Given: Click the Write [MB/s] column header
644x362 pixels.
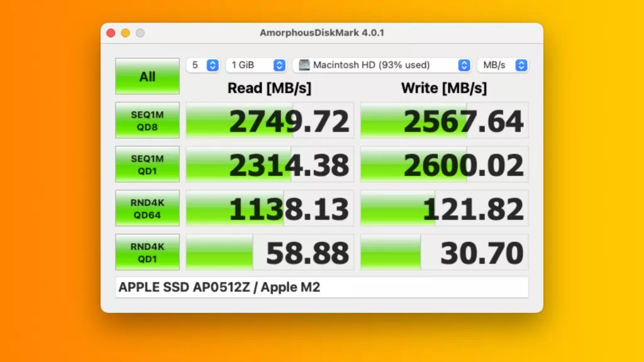Looking at the screenshot, I should 444,88.
